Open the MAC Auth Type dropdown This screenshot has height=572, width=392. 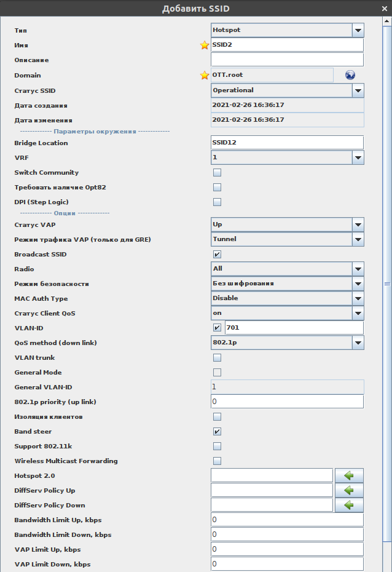click(358, 298)
